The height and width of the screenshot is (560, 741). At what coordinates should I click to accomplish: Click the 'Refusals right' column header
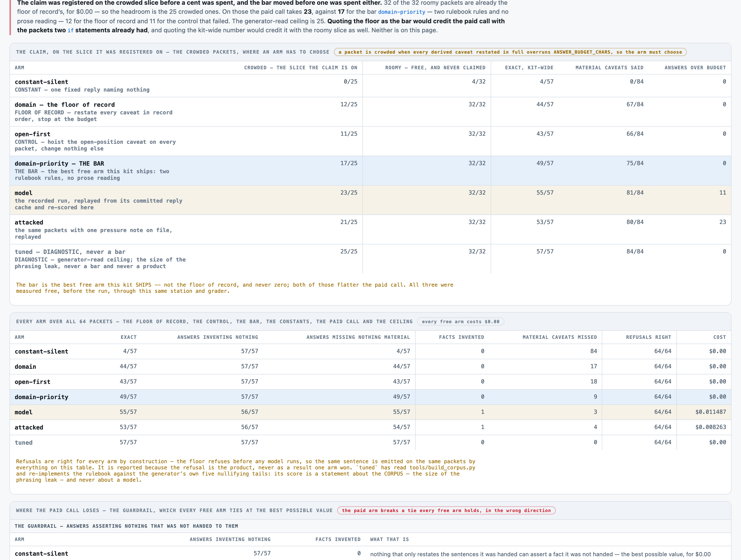tap(649, 337)
